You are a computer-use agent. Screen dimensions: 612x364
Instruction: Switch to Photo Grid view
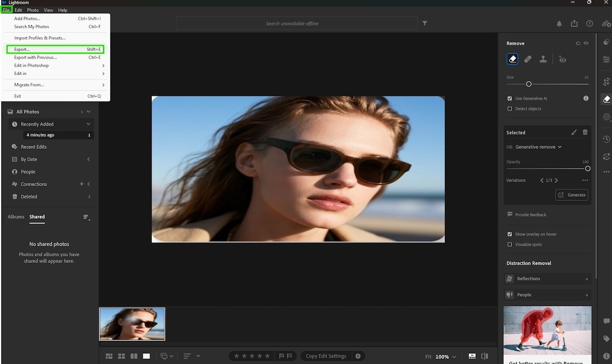109,356
